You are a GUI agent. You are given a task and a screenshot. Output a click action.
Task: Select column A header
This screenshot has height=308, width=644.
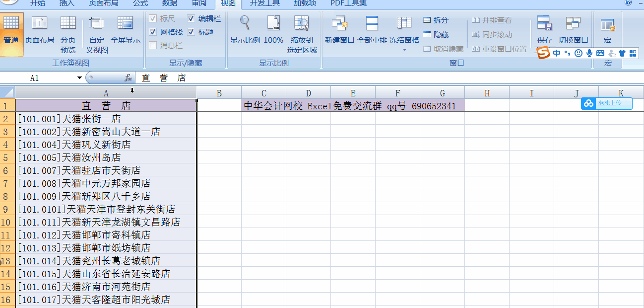[106, 92]
